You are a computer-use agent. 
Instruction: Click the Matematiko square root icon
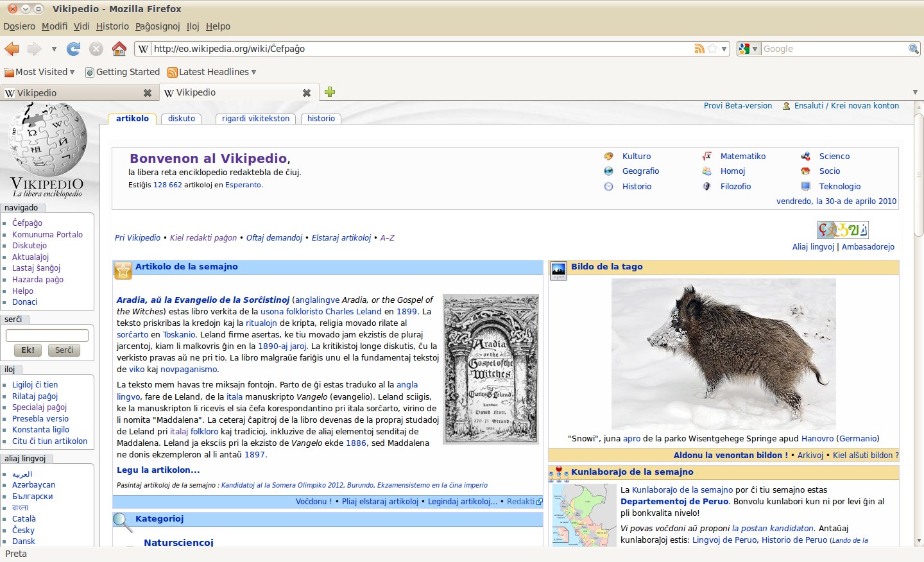(x=706, y=156)
